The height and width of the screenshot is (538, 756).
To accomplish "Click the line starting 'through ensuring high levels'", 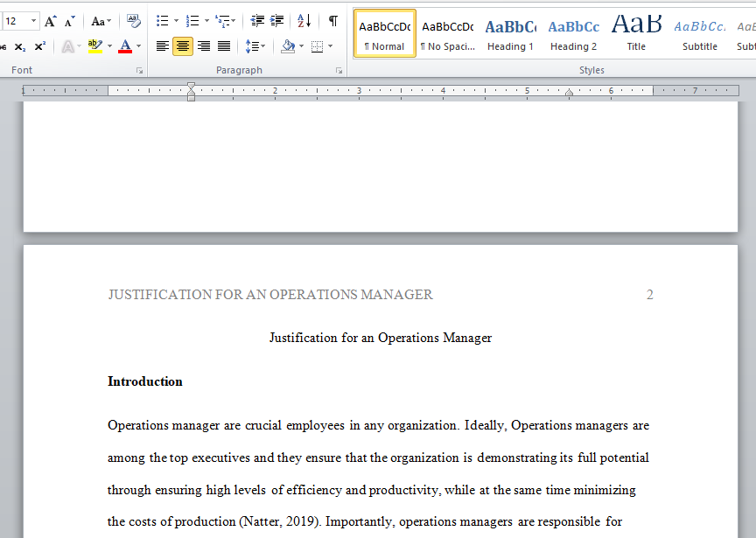I will [372, 490].
